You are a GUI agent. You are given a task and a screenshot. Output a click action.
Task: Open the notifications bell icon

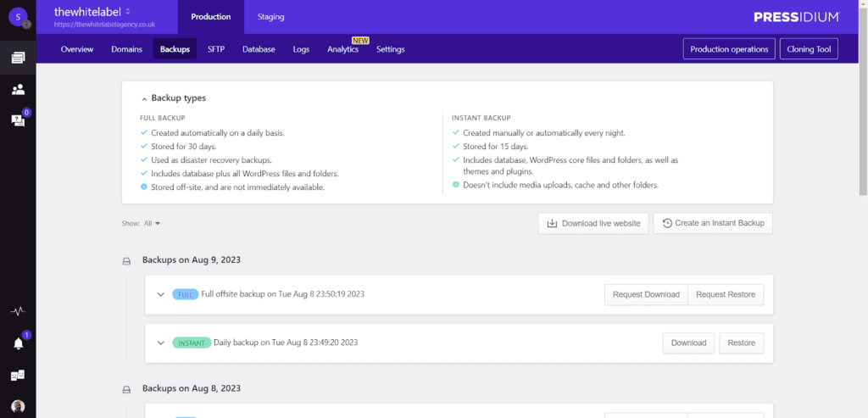[x=18, y=344]
